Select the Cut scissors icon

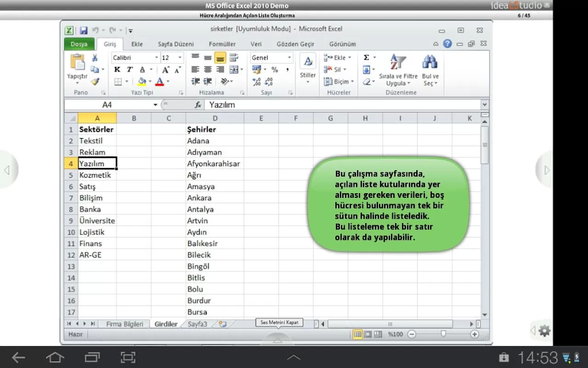95,57
